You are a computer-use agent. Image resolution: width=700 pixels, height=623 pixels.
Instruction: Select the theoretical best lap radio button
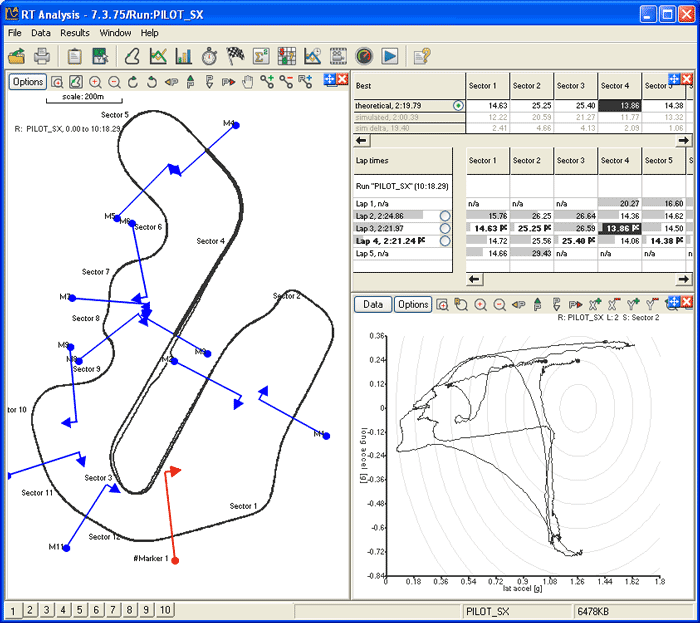(458, 105)
